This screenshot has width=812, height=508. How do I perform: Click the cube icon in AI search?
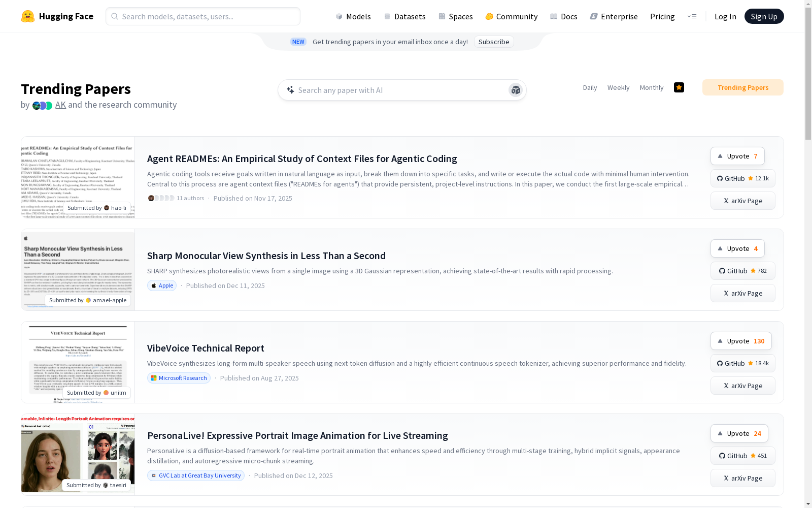tap(516, 90)
